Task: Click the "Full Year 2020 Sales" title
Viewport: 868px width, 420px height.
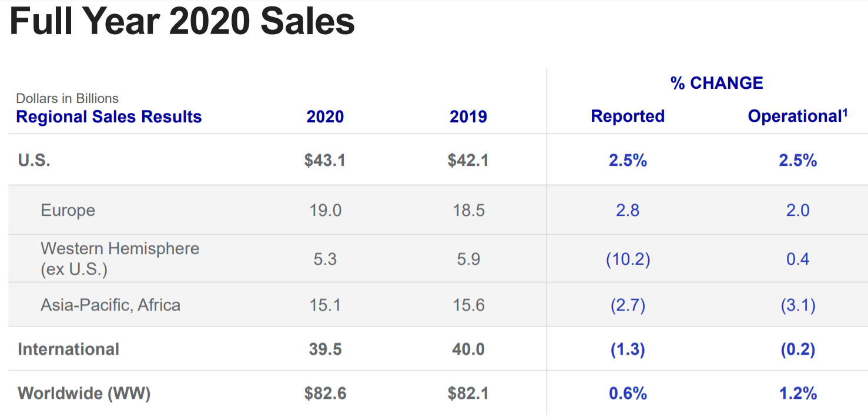Action: point(182,21)
